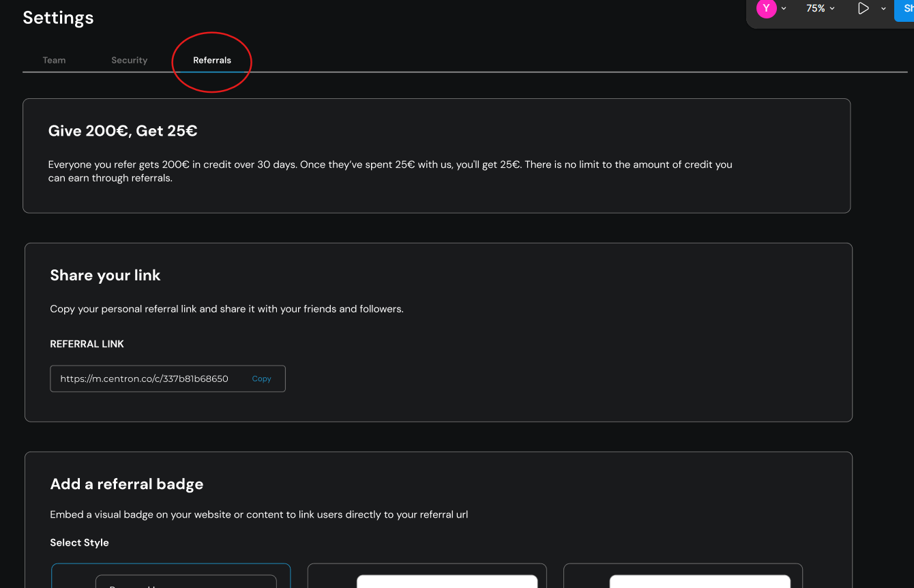Expand the chevron next to user avatar
The height and width of the screenshot is (588, 914).
[784, 8]
